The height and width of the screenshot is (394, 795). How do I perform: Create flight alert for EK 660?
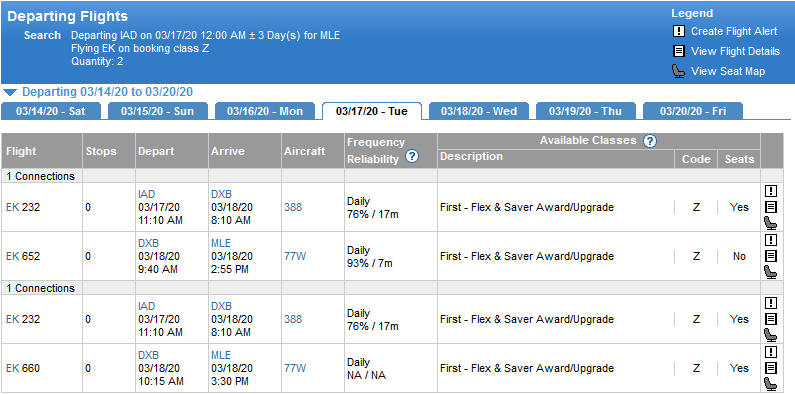point(770,352)
